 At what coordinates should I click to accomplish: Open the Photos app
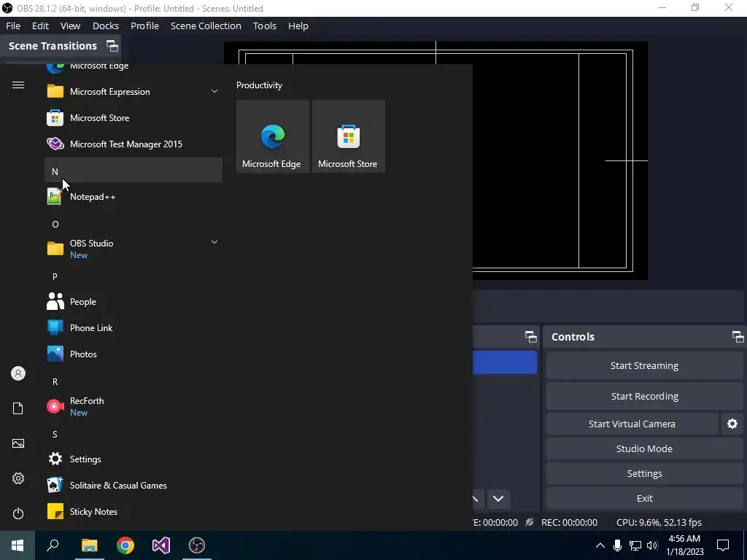pyautogui.click(x=133, y=354)
